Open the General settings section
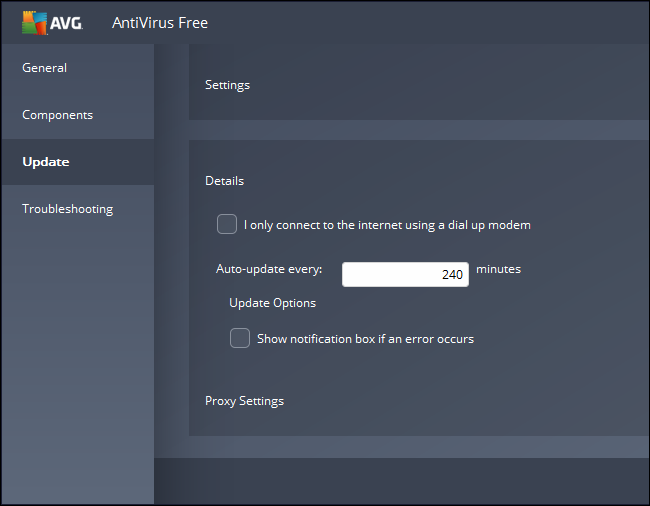This screenshot has height=506, width=650. (44, 68)
